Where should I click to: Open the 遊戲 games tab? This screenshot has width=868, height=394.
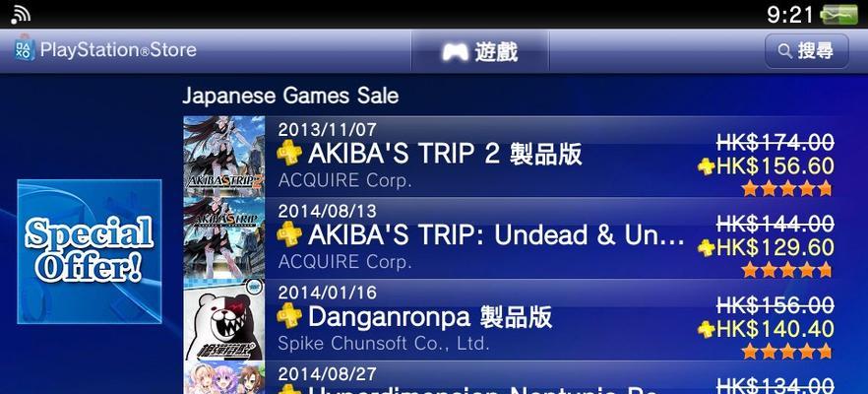click(480, 51)
